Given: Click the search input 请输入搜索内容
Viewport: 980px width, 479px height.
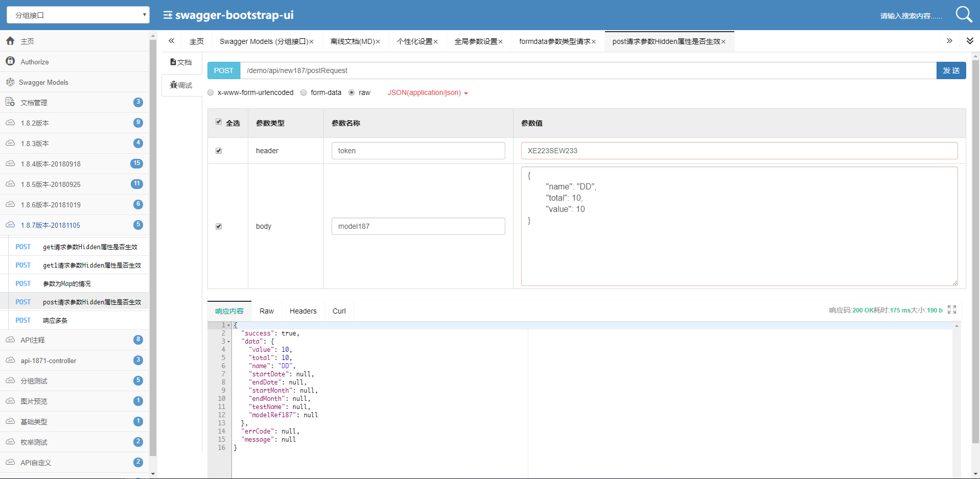Looking at the screenshot, I should [x=911, y=16].
